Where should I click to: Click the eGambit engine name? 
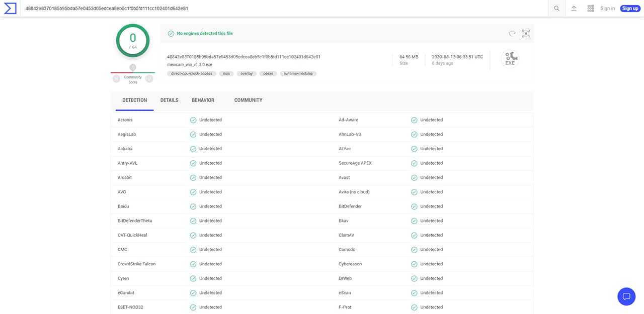[x=126, y=293]
